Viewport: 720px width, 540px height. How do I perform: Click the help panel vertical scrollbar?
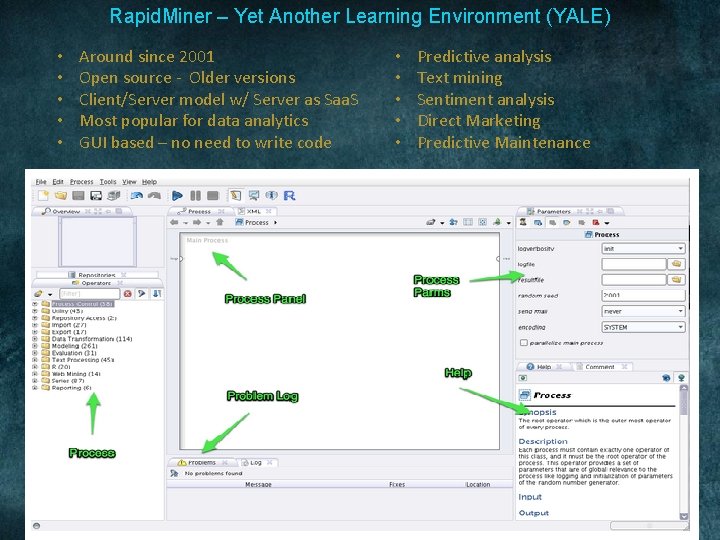tap(684, 452)
